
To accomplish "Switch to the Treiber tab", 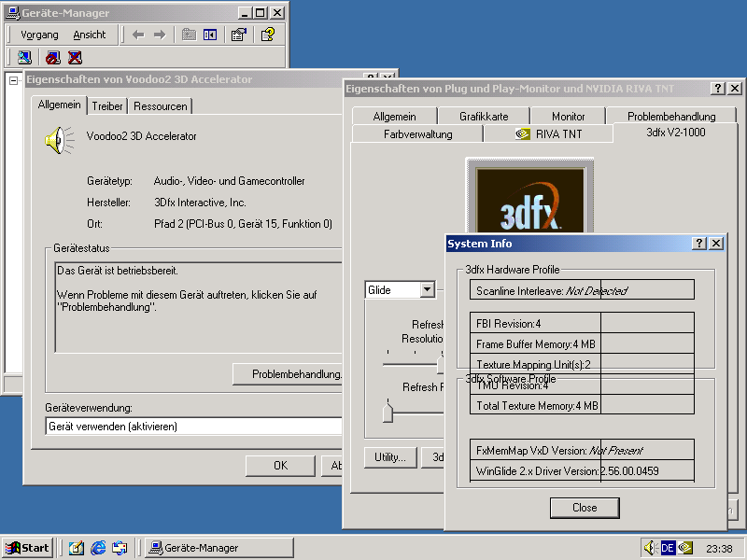I will 106,105.
